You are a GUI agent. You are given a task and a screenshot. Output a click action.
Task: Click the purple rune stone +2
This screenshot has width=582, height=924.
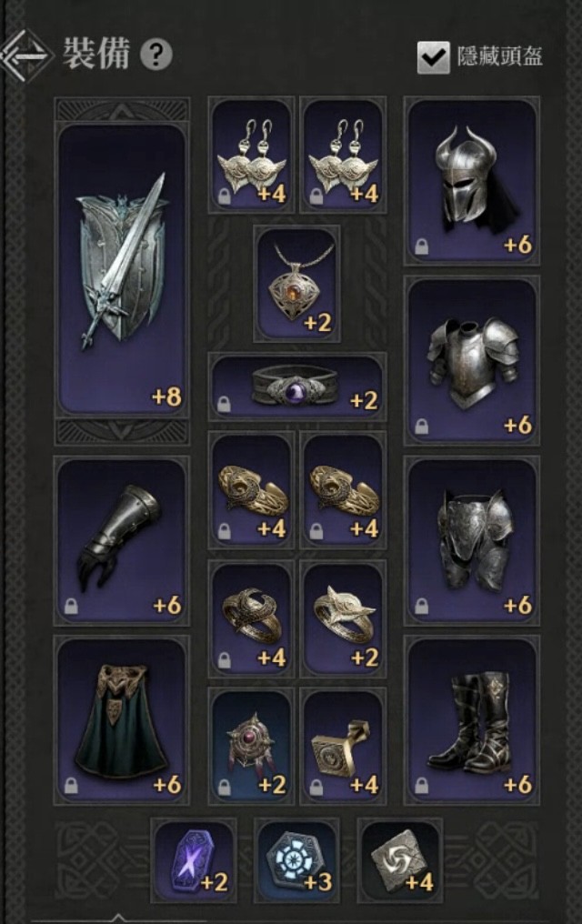click(194, 861)
